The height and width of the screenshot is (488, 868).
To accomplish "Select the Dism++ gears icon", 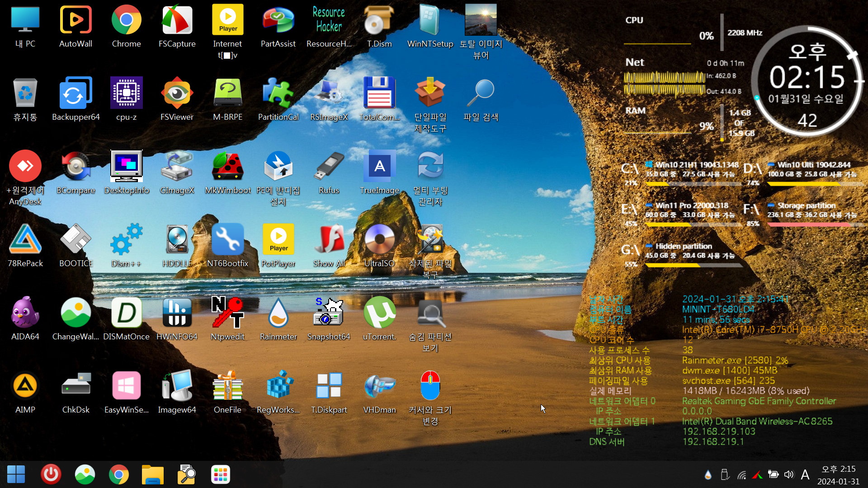I will pyautogui.click(x=126, y=246).
